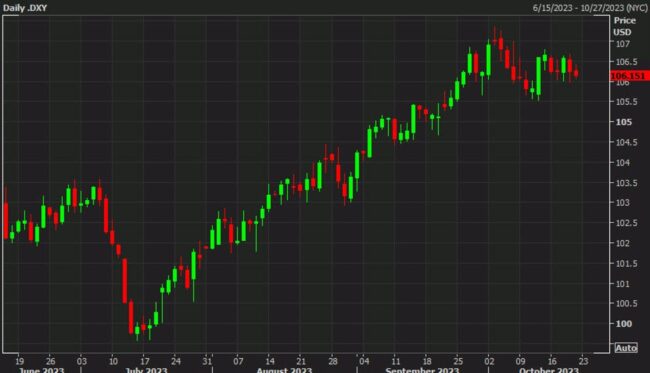
Task: Click the 04 September date axis label
Action: [x=364, y=361]
